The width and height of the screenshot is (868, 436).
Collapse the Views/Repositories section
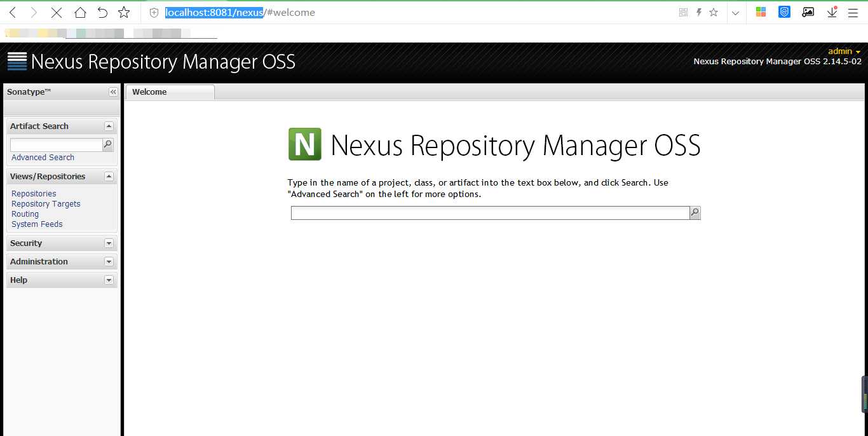click(x=109, y=177)
